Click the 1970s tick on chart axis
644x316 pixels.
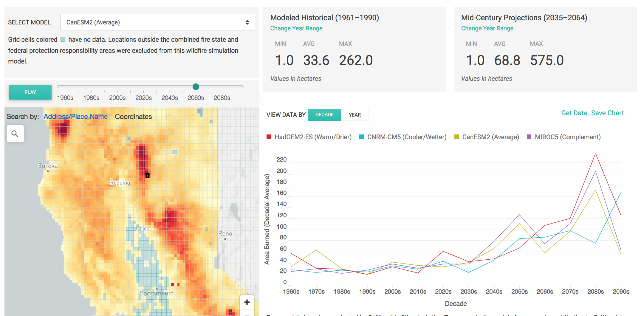(x=316, y=292)
